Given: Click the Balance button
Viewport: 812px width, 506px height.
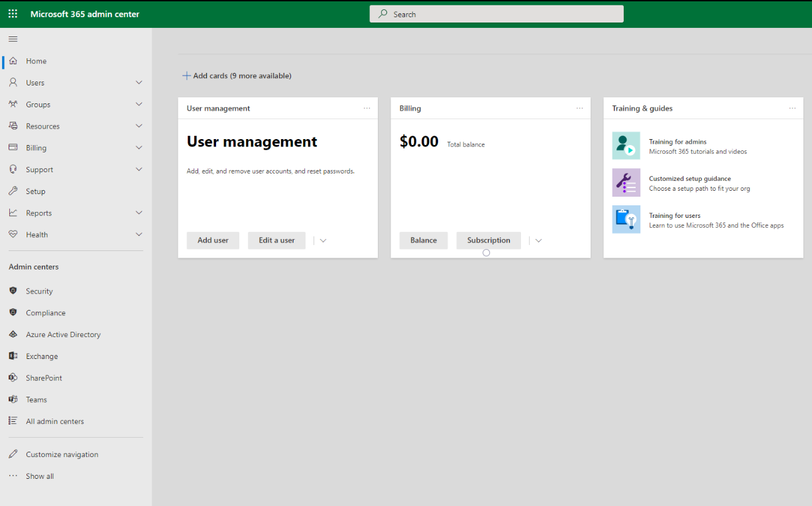Looking at the screenshot, I should click(424, 240).
